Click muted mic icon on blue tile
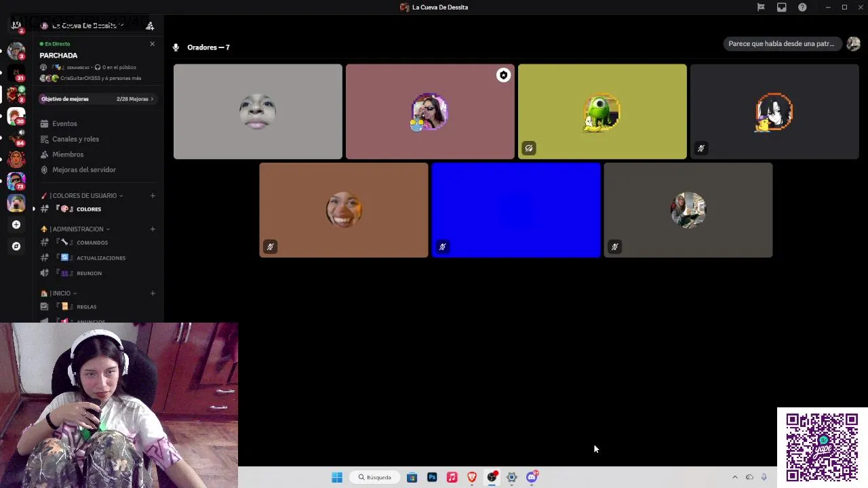This screenshot has height=488, width=868. click(x=442, y=247)
